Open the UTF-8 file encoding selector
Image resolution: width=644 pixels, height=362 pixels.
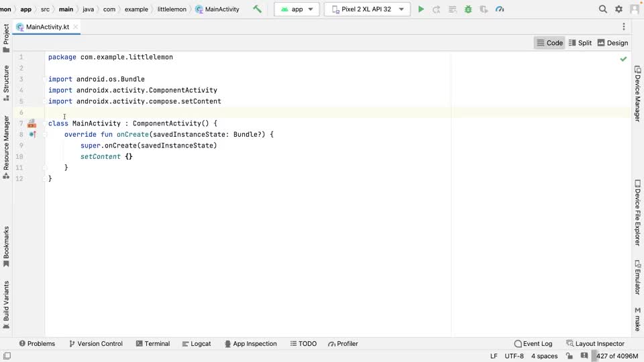pos(514,356)
